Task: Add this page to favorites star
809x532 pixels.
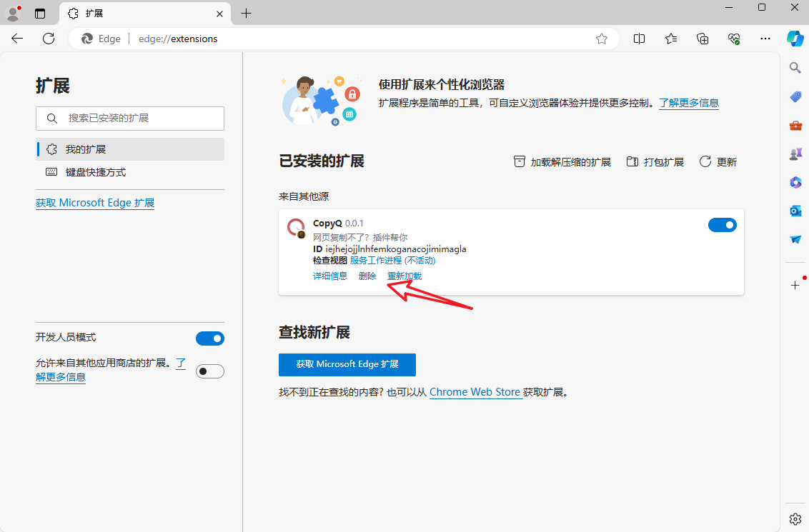Action: click(602, 39)
